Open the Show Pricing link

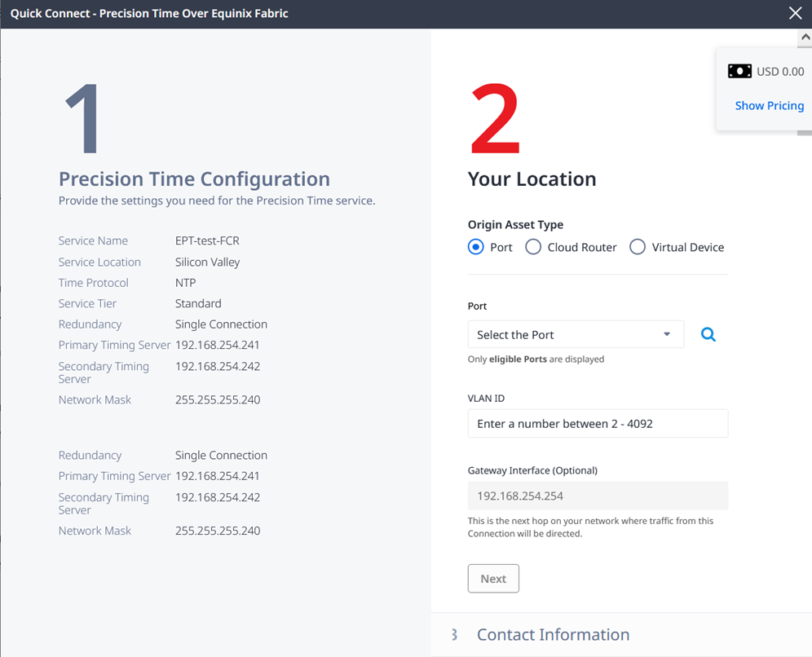click(770, 106)
